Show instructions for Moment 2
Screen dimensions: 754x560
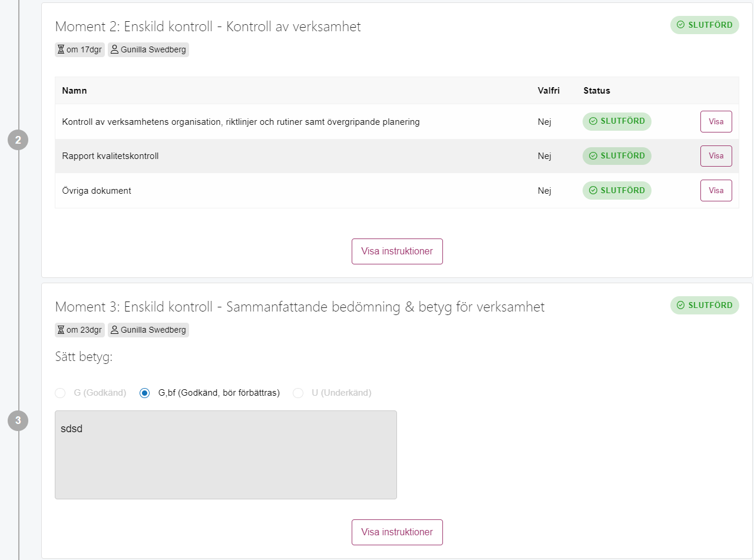click(397, 251)
